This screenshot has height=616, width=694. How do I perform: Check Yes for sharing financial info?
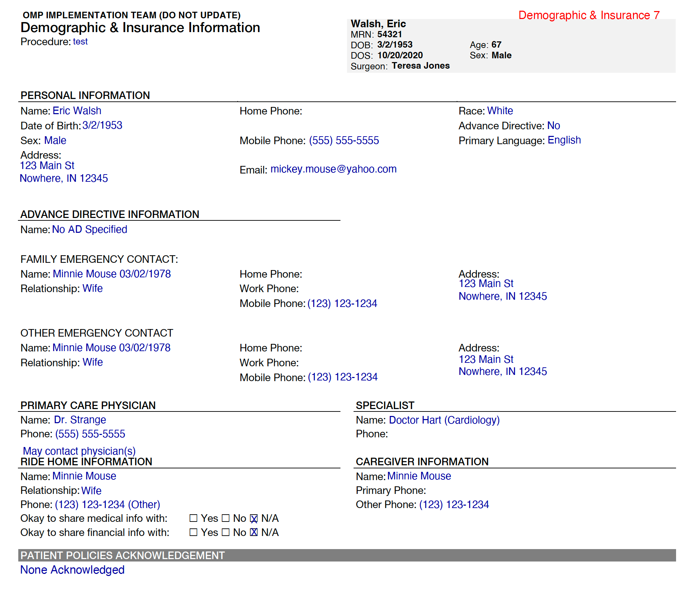(x=194, y=532)
